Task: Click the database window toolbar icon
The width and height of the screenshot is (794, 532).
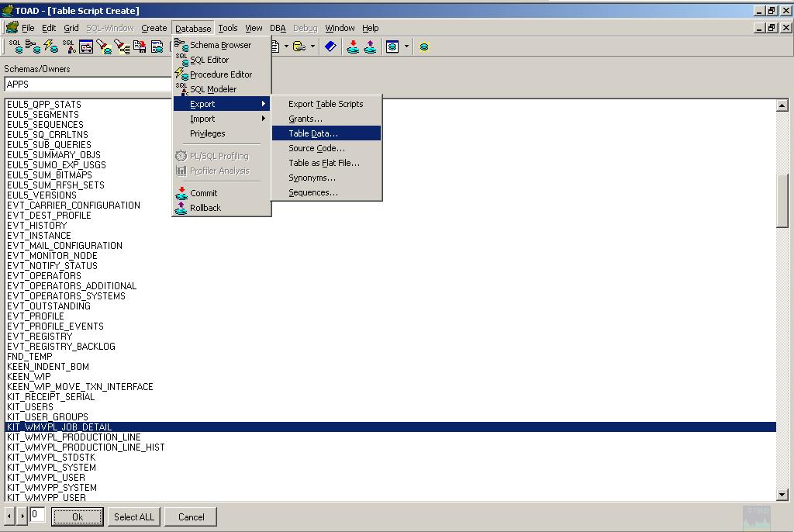Action: 392,47
